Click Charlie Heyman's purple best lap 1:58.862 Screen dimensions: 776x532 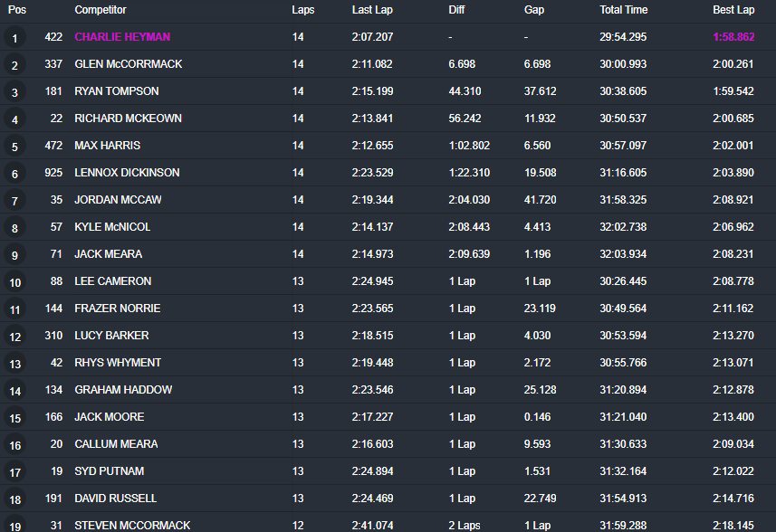(x=733, y=37)
